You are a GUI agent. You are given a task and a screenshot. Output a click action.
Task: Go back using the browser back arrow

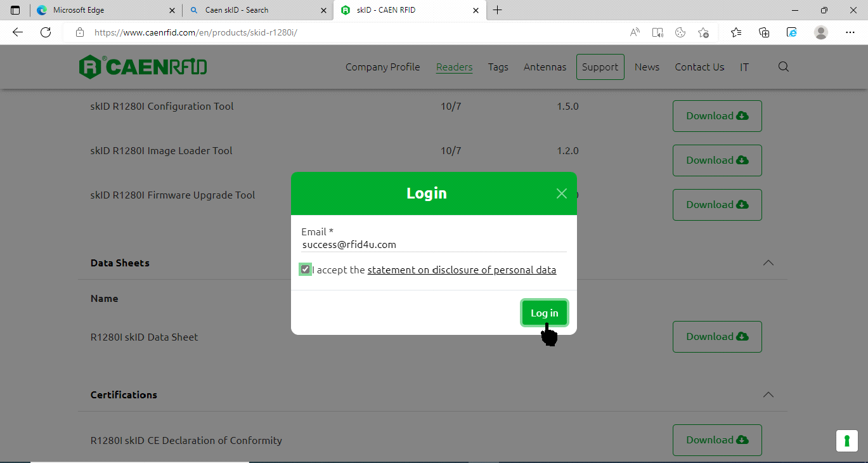click(x=18, y=32)
